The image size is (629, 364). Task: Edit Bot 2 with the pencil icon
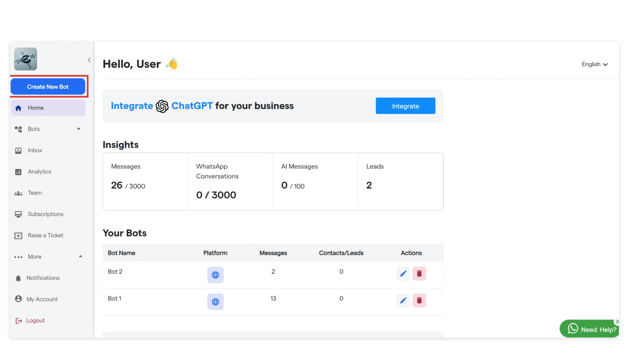click(x=403, y=274)
